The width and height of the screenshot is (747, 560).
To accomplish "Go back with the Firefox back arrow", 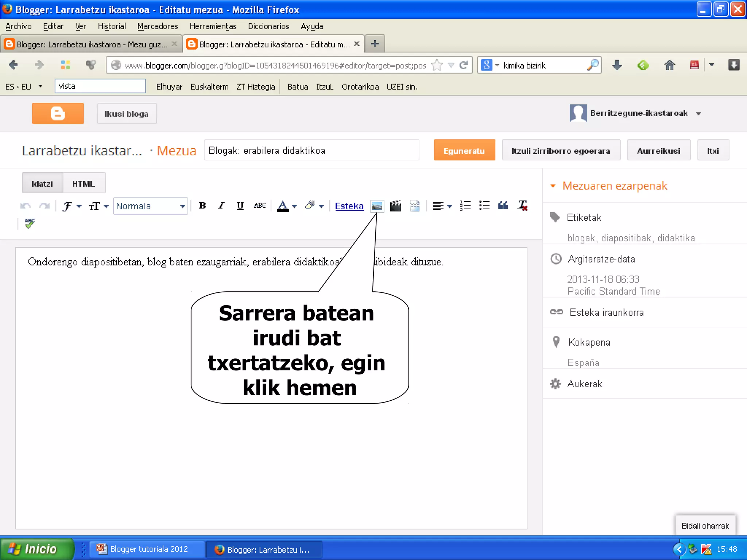I will click(x=13, y=65).
